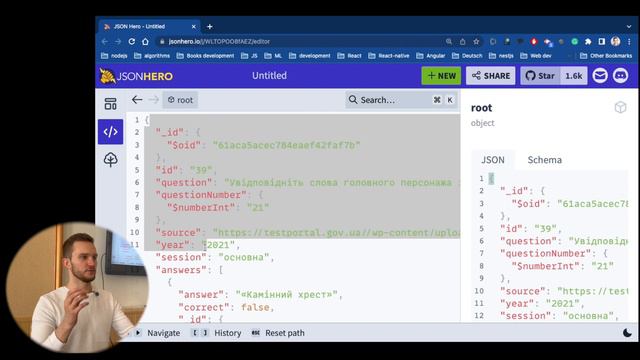
Task: Click the browser forward arrow
Action: tap(118, 42)
